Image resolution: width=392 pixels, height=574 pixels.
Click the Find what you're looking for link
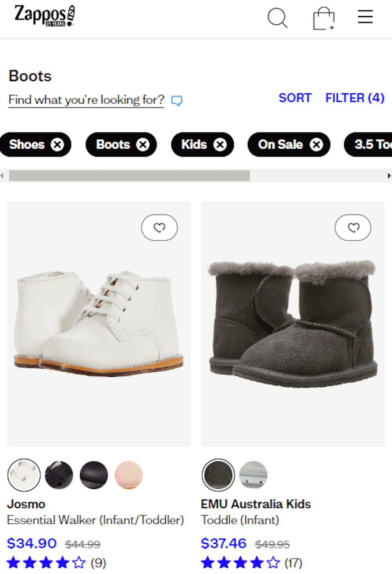click(86, 100)
